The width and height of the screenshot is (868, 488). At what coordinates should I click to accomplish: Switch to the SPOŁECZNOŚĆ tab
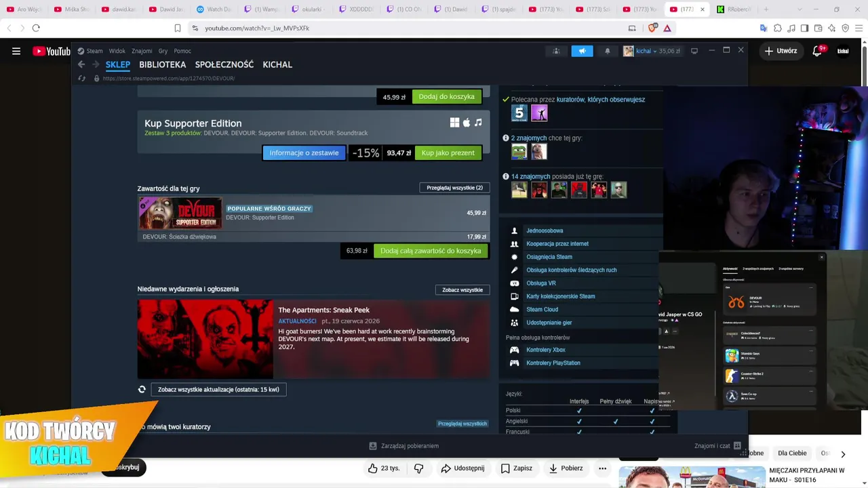click(x=224, y=64)
